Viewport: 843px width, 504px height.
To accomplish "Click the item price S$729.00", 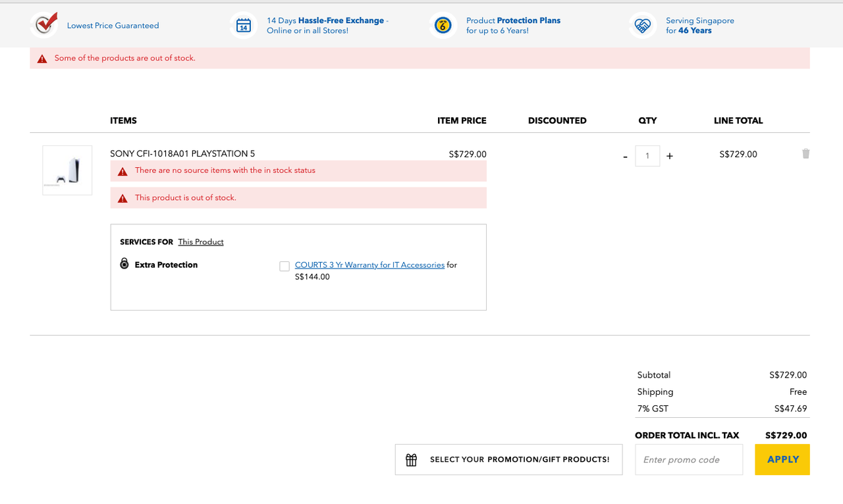I will 468,155.
